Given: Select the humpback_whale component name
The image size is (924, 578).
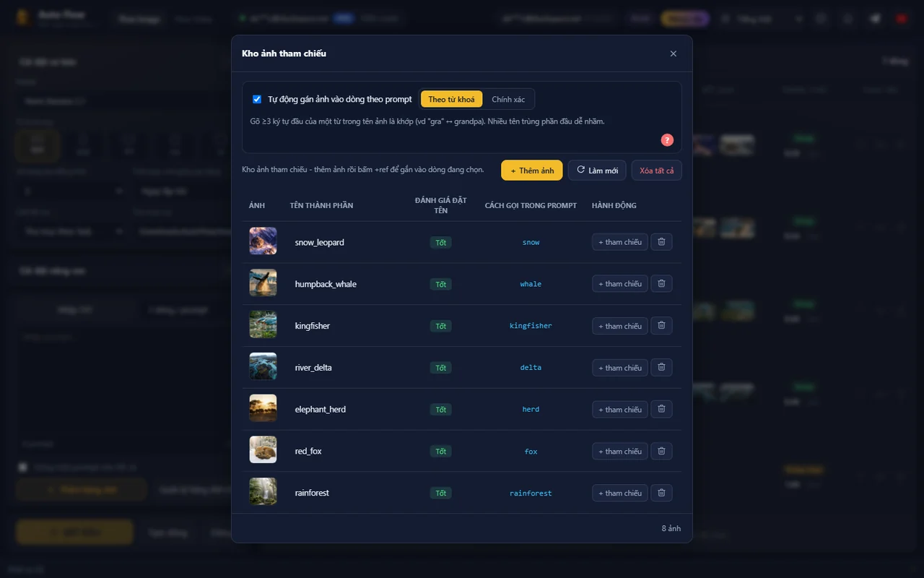Looking at the screenshot, I should (326, 284).
